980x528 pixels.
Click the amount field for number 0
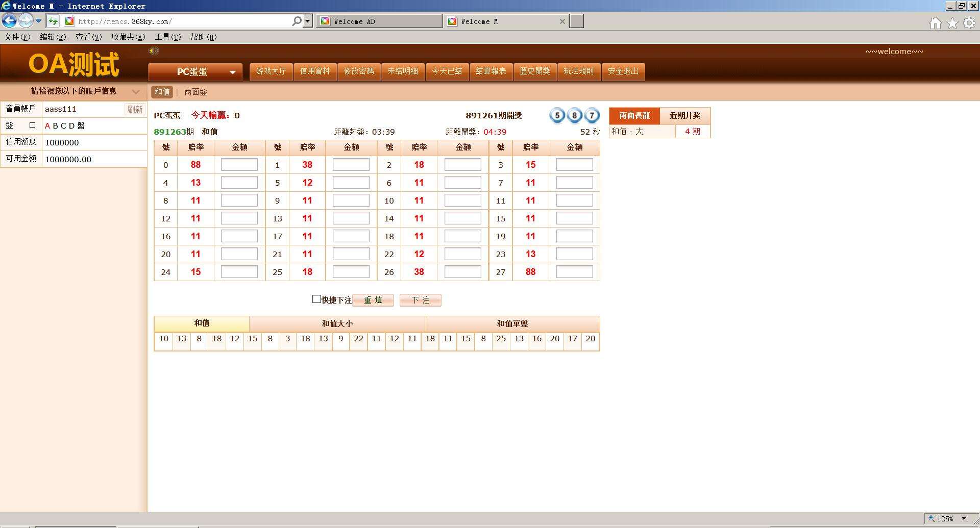pos(239,165)
